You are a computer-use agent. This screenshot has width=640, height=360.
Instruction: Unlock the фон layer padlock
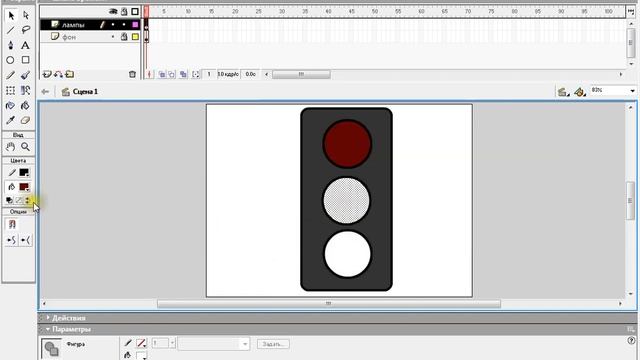click(124, 37)
